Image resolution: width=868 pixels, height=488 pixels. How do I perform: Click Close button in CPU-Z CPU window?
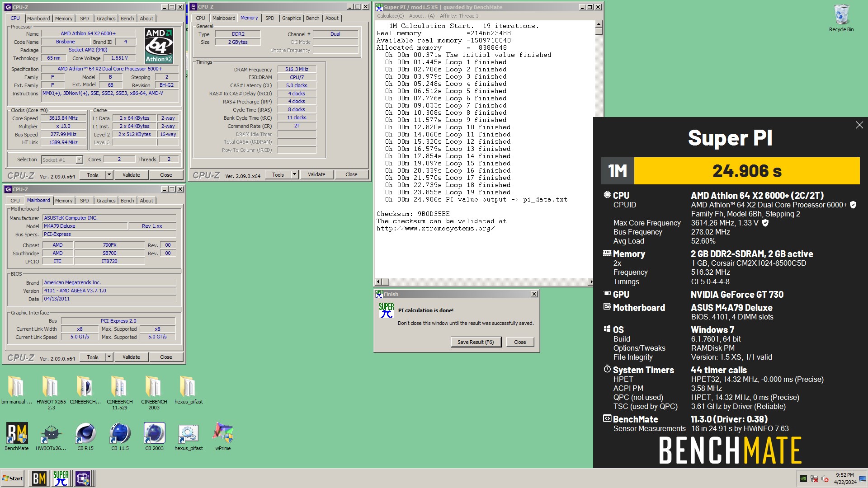tap(166, 175)
